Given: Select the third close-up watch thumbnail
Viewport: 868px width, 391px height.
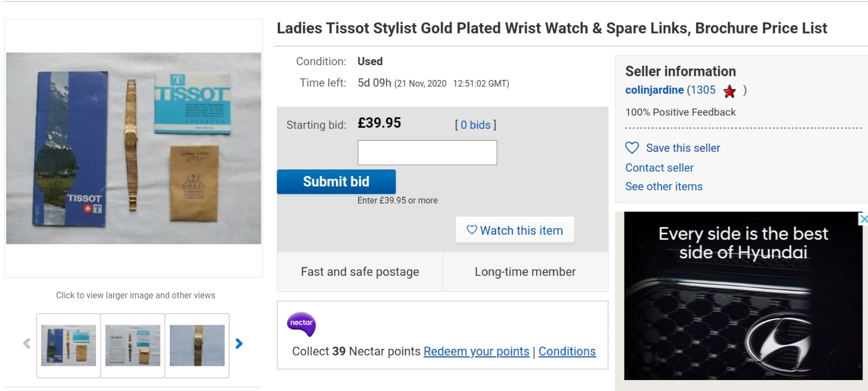Looking at the screenshot, I should (197, 345).
